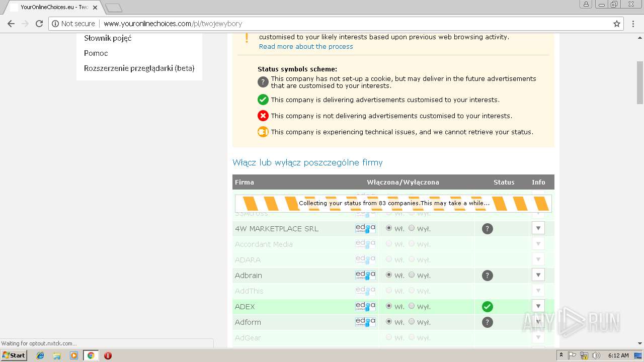Bookmark this page with the star icon
644x362 pixels.
[616, 24]
